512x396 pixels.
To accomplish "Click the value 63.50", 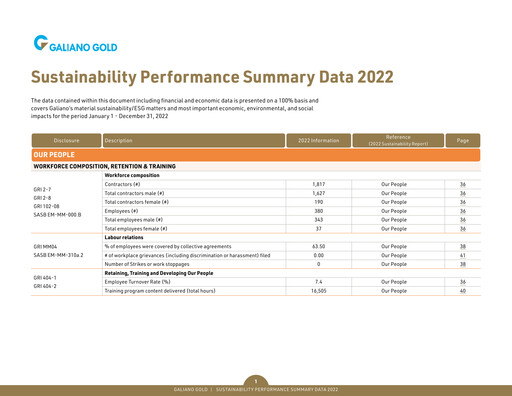I will (319, 246).
